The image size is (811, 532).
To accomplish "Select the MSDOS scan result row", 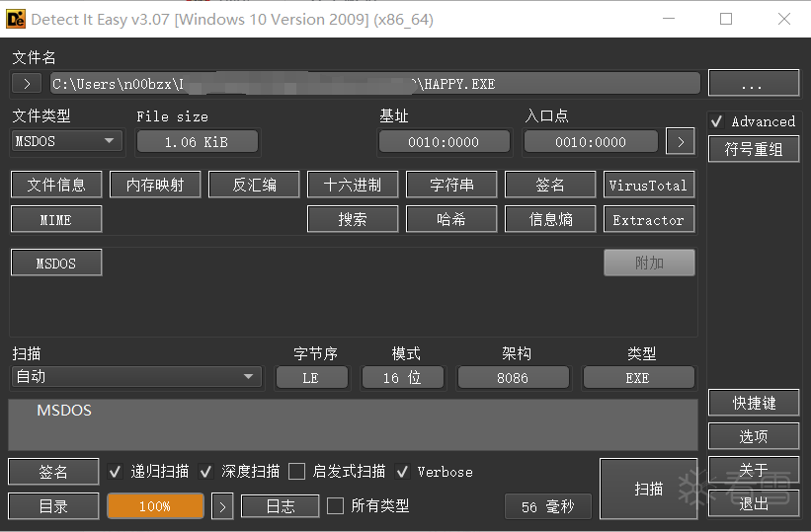I will (x=353, y=411).
